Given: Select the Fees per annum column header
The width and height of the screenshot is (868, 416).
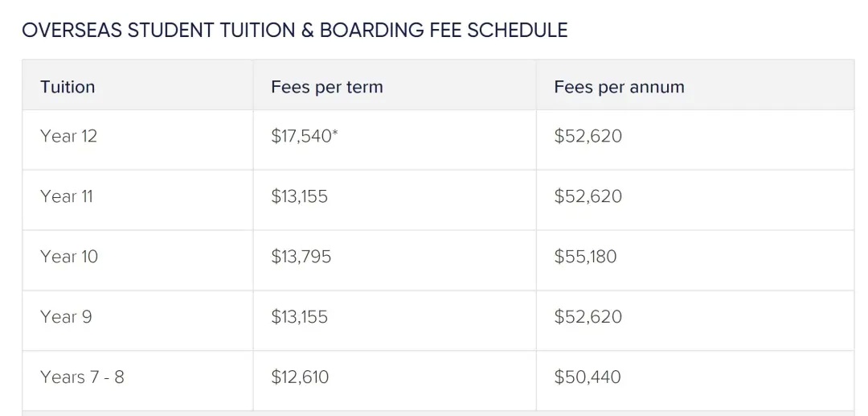Looking at the screenshot, I should point(619,87).
